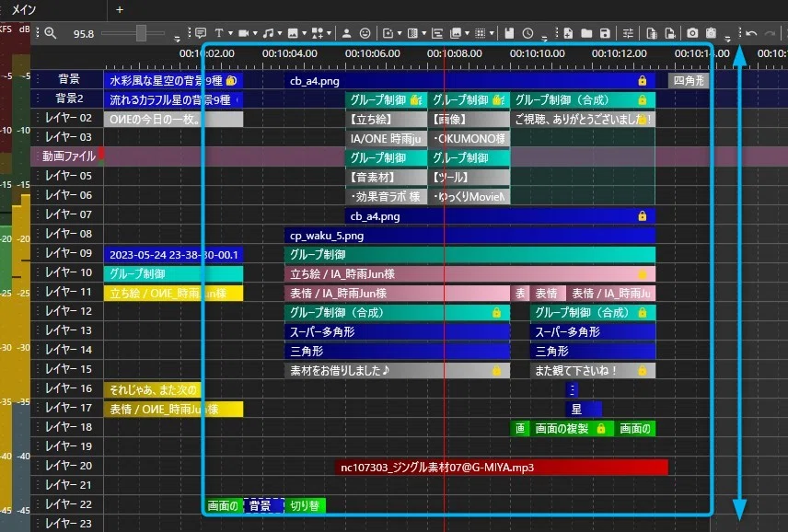Screen dimensions: 788x532
Task: Select the 素材をお借りしました♪ text clip
Action: point(397,371)
